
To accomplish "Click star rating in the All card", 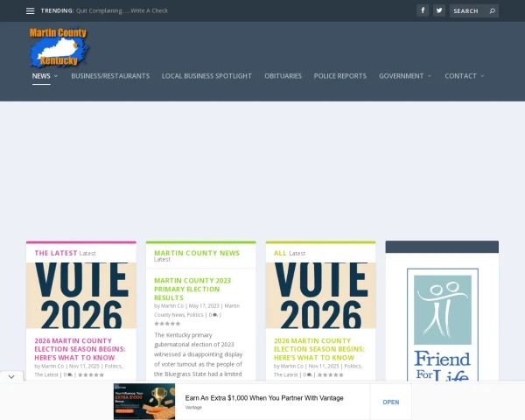I will 331,374.
